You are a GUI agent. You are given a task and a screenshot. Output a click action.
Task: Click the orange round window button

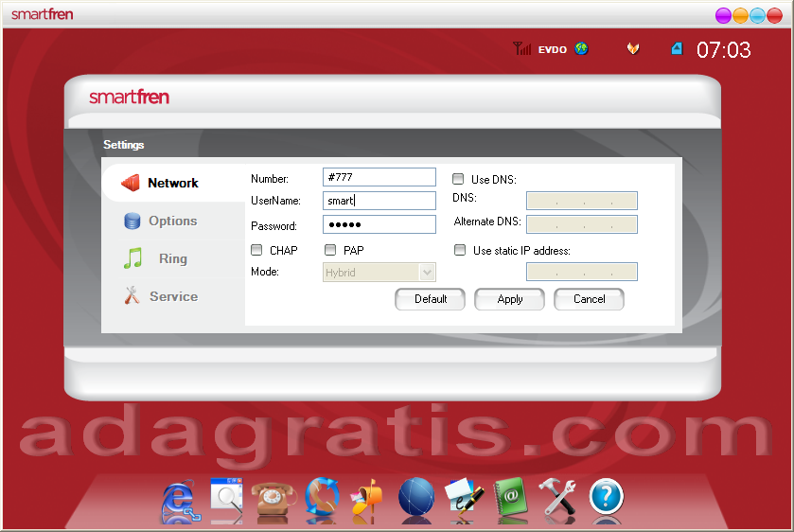pos(740,16)
